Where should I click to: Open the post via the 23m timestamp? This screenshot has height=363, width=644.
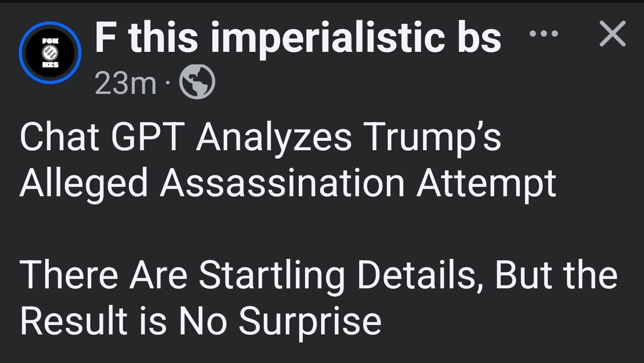(x=126, y=84)
